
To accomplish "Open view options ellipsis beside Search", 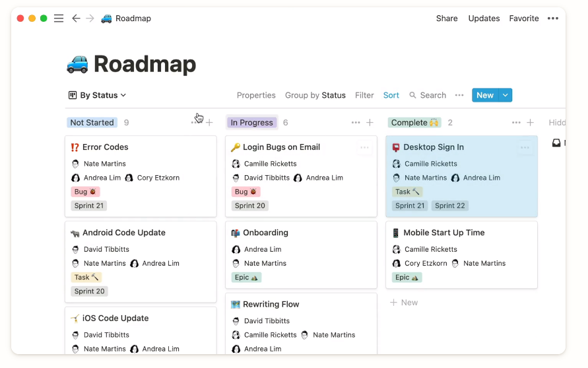I will 459,95.
